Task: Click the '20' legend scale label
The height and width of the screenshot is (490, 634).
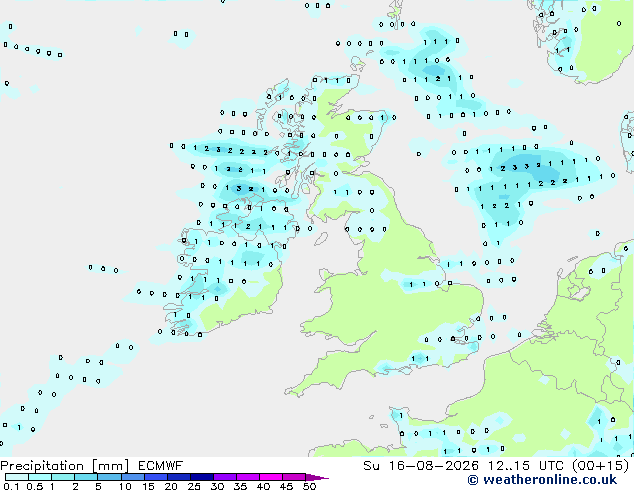Action: 171,486
